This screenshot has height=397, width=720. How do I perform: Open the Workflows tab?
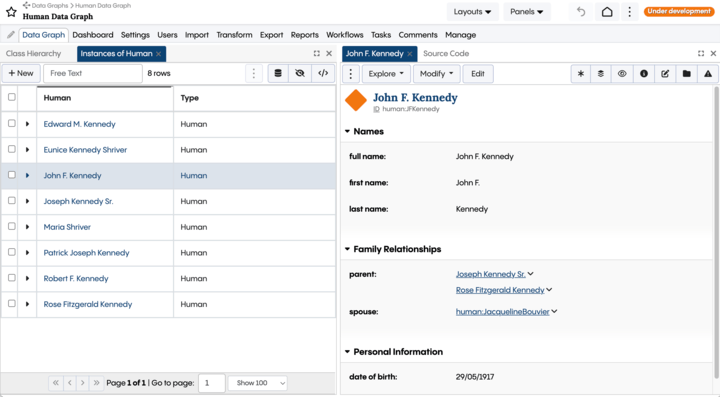click(344, 35)
